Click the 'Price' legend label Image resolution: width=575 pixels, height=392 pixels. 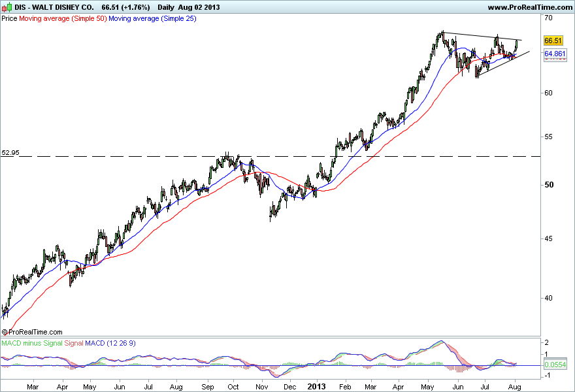point(9,18)
